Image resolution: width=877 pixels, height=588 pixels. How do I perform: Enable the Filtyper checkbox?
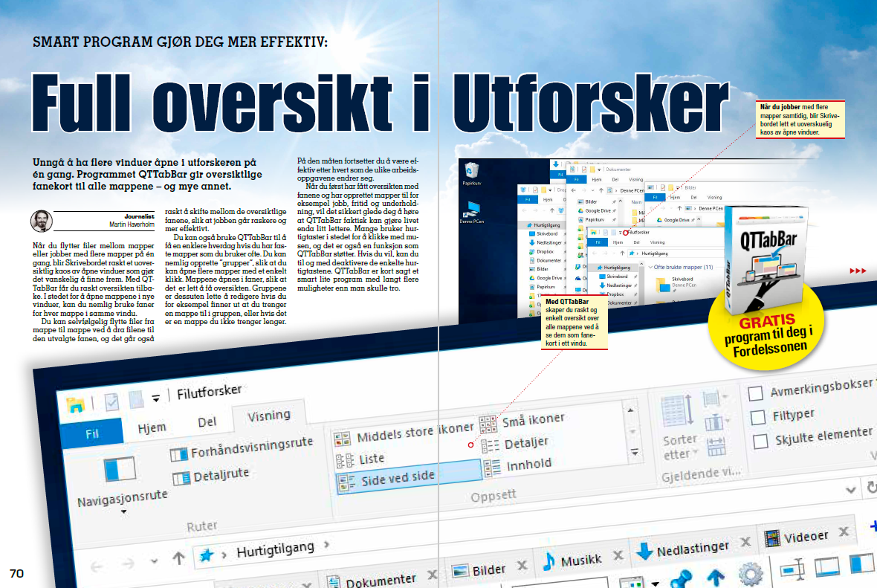pos(758,417)
